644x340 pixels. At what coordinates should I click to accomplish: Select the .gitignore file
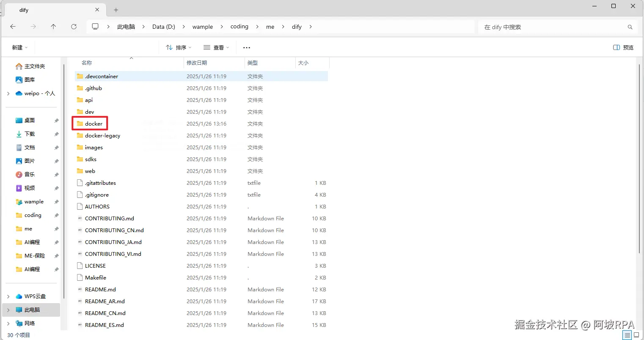[201, 195]
